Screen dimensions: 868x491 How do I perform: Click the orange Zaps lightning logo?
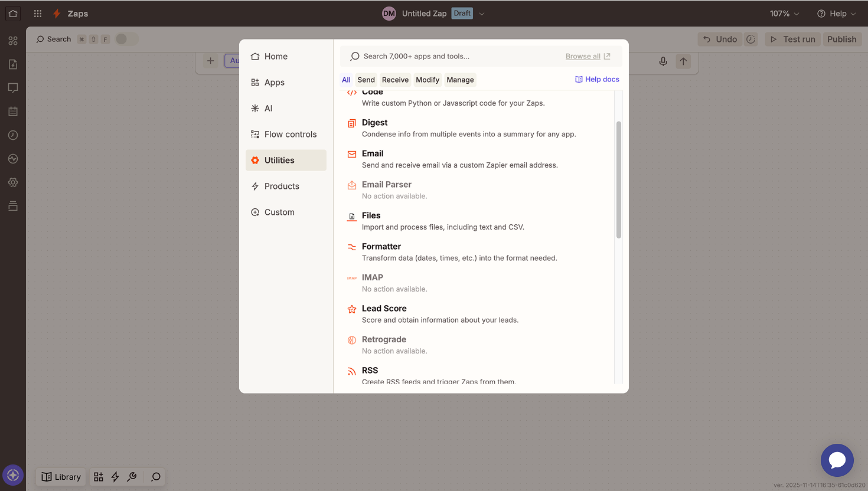57,14
